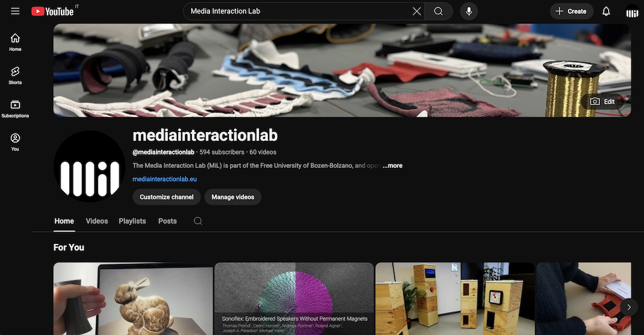
Task: Open mediainteractionlab.eu link
Action: (164, 179)
